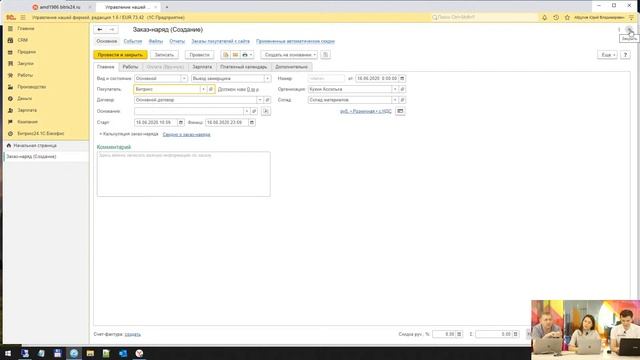Open calculator icon for discount percent field
Viewport: 640px width, 360px height.
[459, 334]
